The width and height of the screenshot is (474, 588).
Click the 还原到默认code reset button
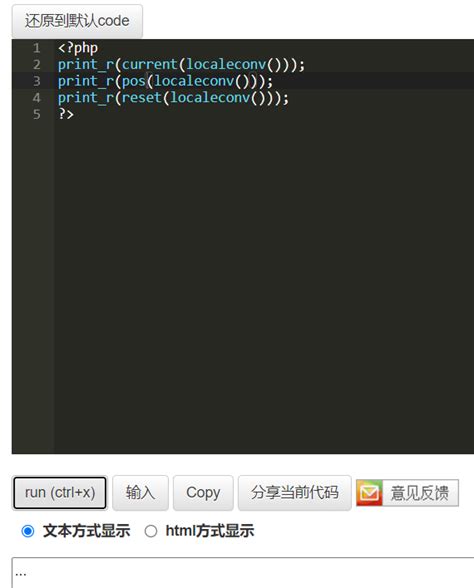[77, 21]
